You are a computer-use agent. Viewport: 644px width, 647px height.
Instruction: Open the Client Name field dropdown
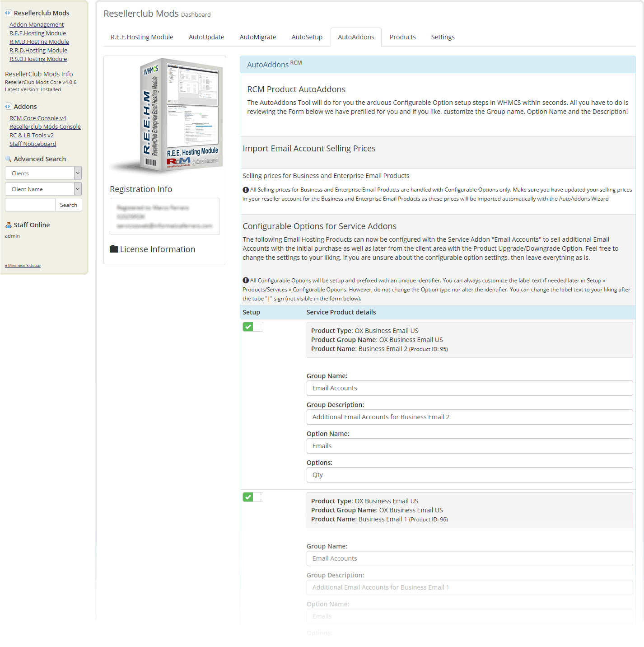tap(43, 189)
